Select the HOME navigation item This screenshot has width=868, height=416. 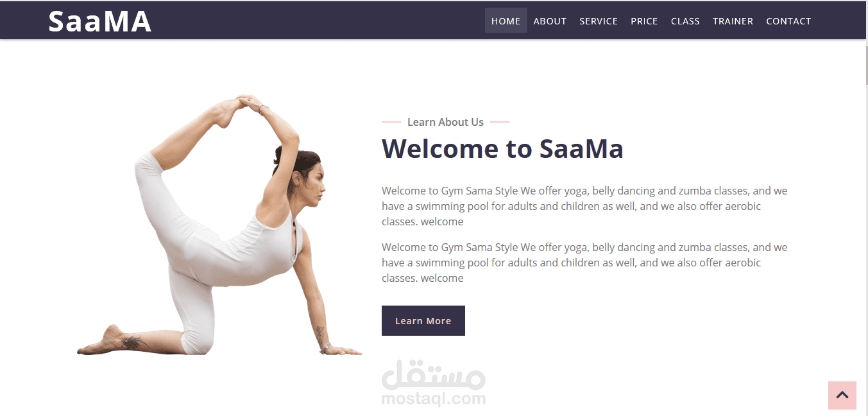tap(506, 21)
